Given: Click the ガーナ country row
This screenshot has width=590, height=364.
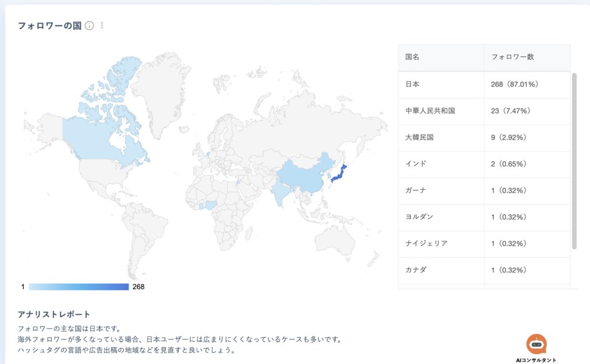Looking at the screenshot, I should 484,191.
